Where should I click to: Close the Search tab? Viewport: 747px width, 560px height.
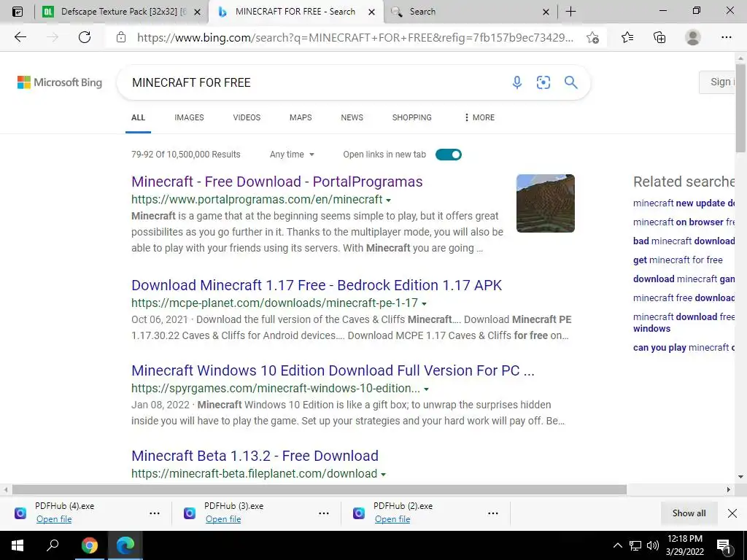pyautogui.click(x=546, y=12)
